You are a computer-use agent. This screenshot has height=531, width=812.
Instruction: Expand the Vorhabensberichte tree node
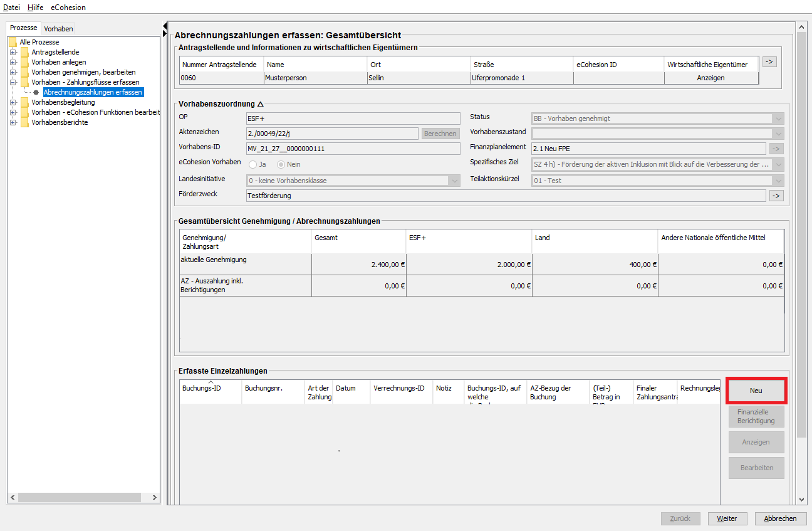(13, 122)
